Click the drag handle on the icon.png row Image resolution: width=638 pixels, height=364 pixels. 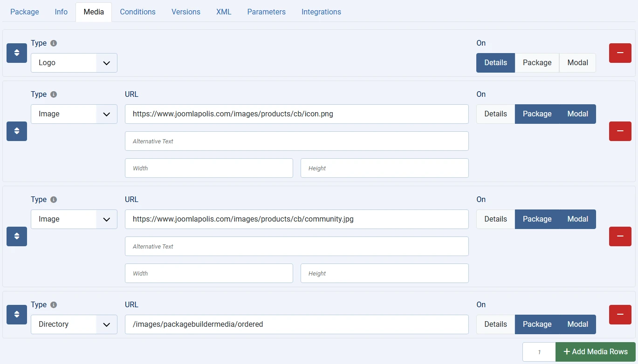(x=17, y=131)
